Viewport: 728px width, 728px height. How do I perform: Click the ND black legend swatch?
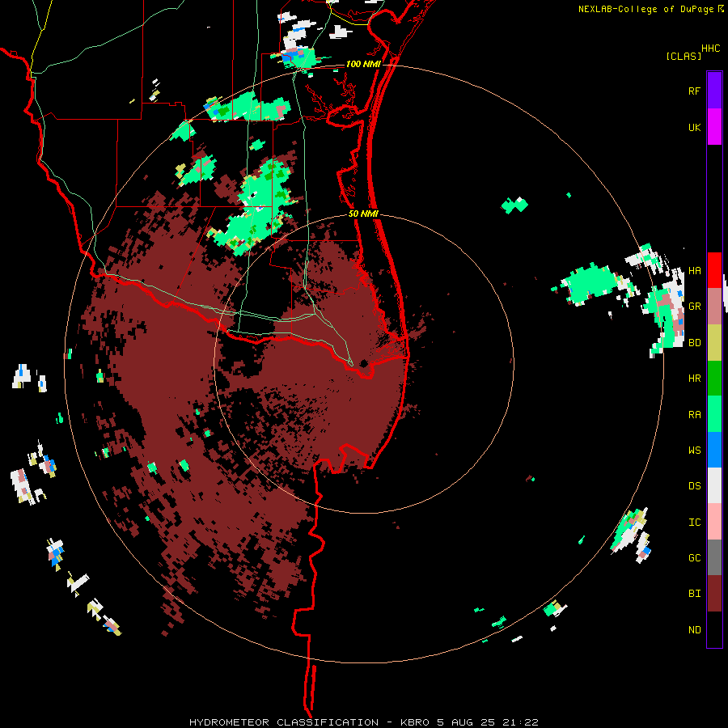coord(714,629)
